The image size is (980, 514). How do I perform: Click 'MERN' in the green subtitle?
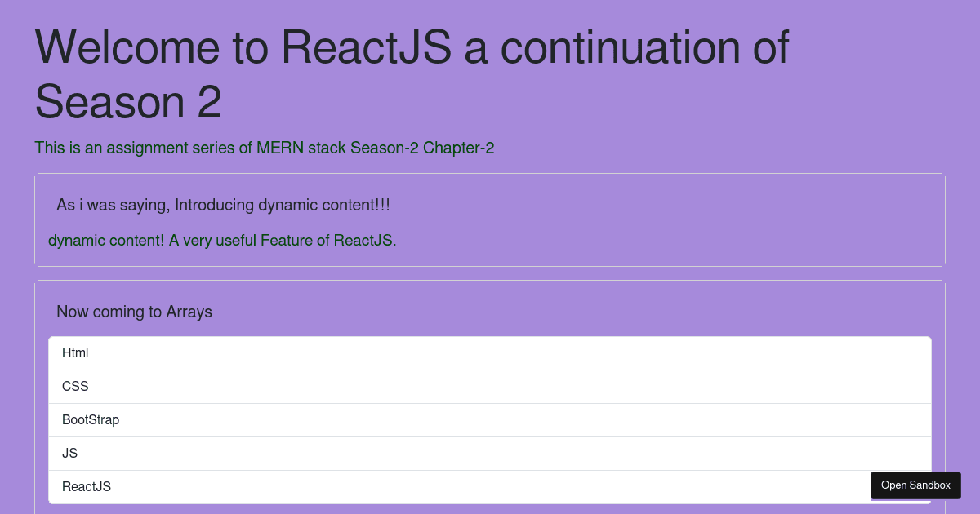(279, 148)
